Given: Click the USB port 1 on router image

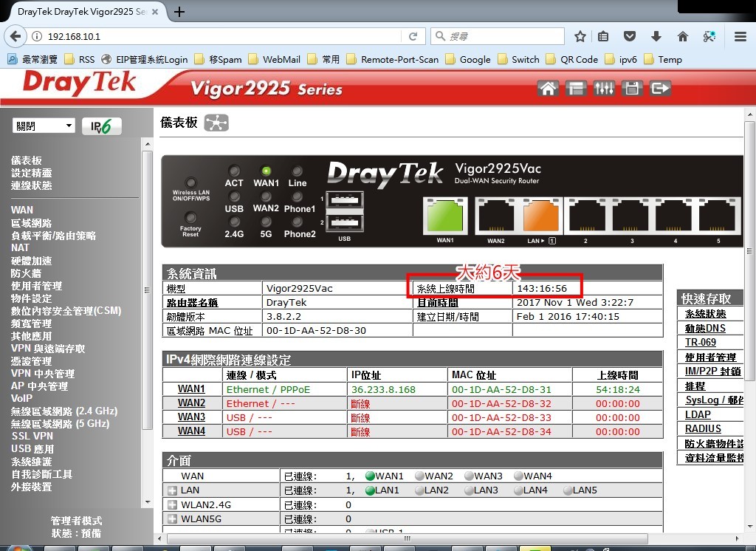Looking at the screenshot, I should (344, 199).
